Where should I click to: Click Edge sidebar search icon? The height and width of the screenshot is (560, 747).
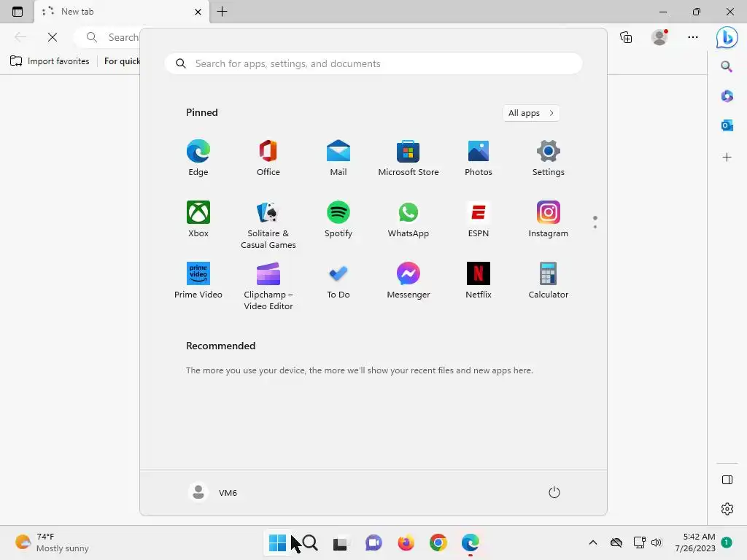(x=727, y=66)
